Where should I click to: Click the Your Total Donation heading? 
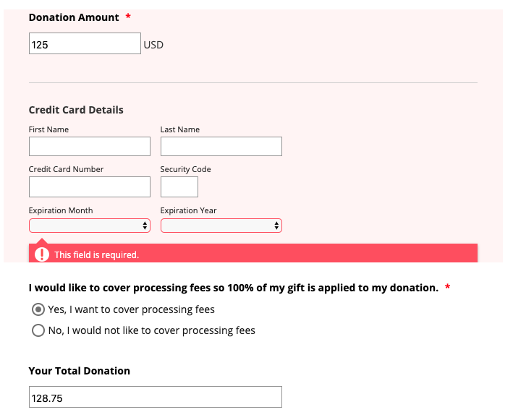pos(79,371)
